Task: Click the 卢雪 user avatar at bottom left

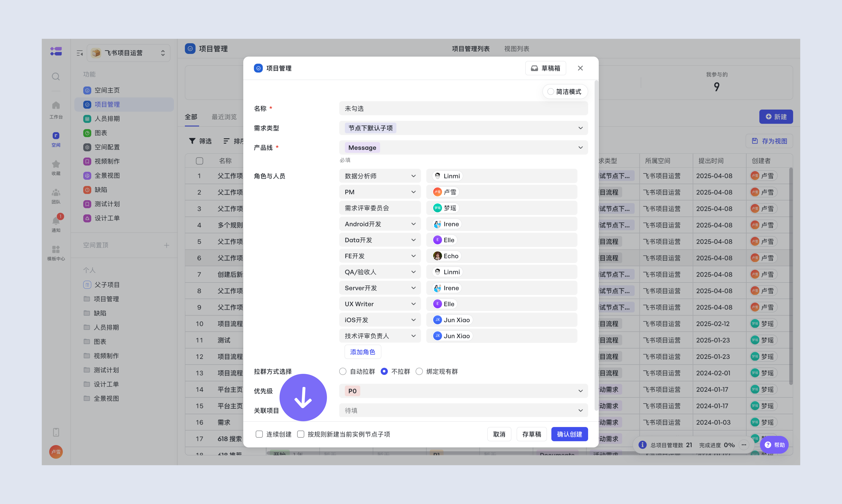Action: [x=56, y=452]
